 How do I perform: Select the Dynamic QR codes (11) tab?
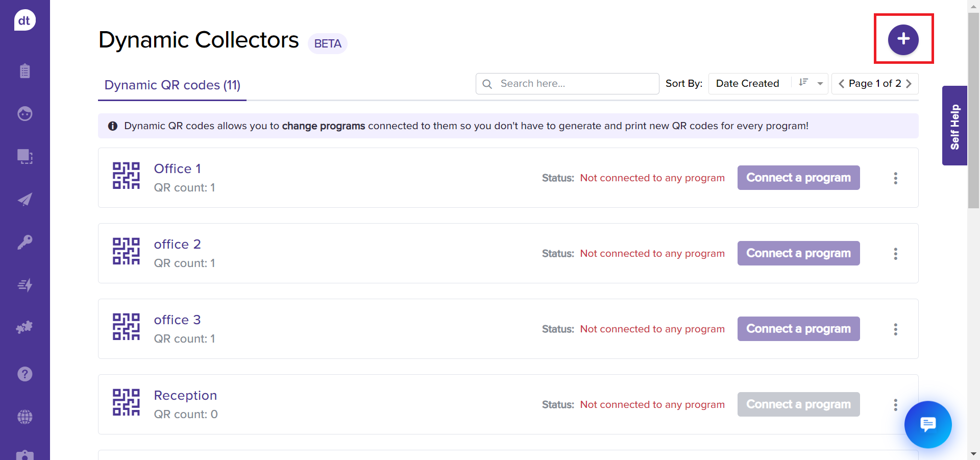tap(172, 85)
